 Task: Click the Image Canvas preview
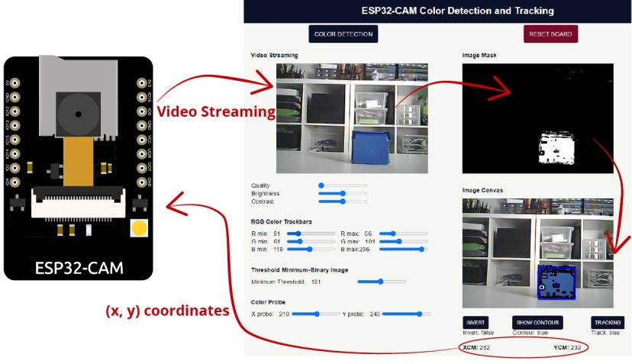pyautogui.click(x=537, y=253)
